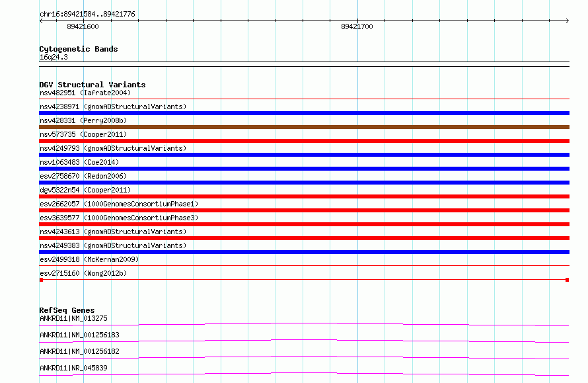Open the RefSeq Genes track heading
Viewport: 588px width, 383px height.
click(x=67, y=310)
